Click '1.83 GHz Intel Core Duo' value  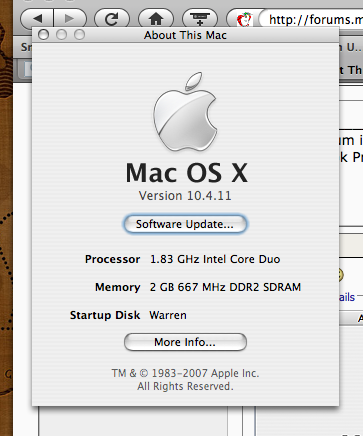point(215,259)
